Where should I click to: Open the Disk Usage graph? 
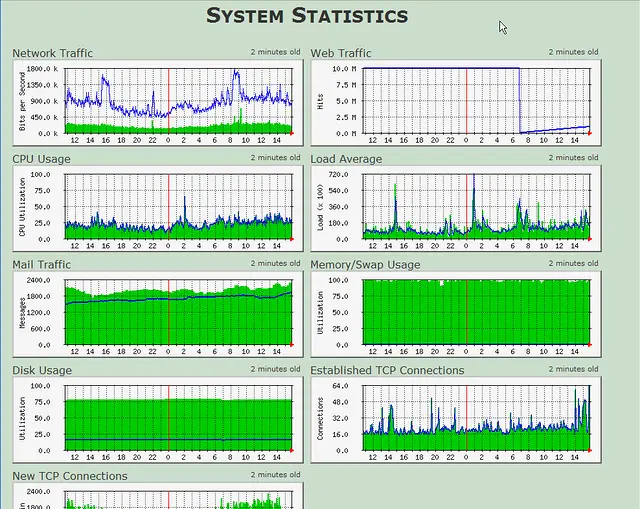tap(158, 420)
